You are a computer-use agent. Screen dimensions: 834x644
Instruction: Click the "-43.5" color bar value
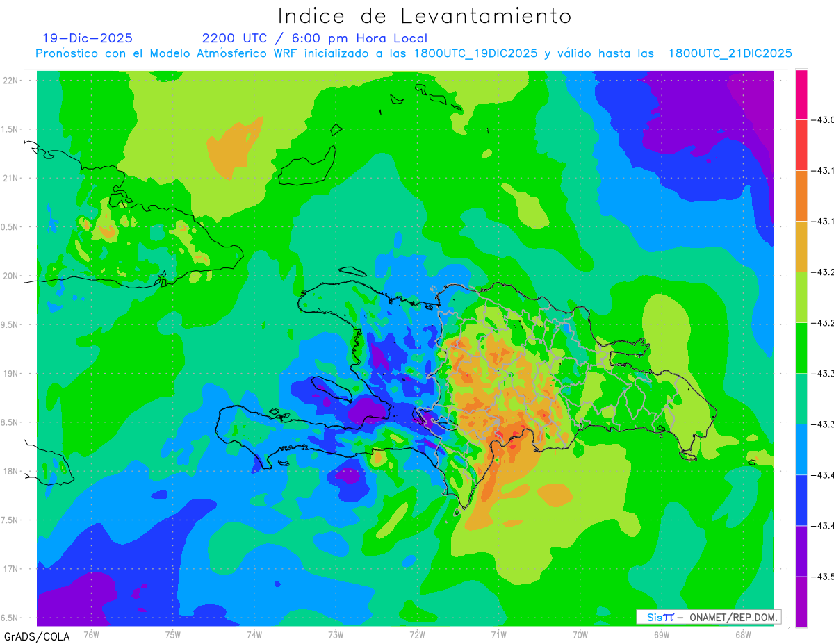pyautogui.click(x=823, y=577)
